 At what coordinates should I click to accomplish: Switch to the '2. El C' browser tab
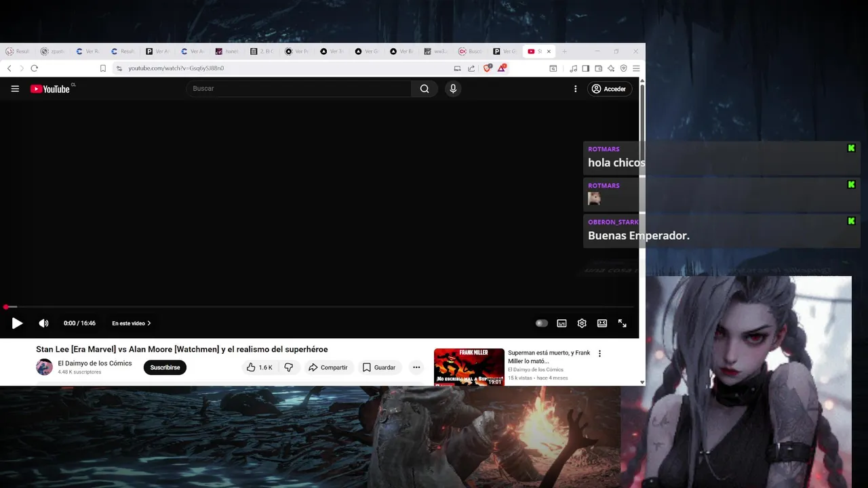[262, 52]
